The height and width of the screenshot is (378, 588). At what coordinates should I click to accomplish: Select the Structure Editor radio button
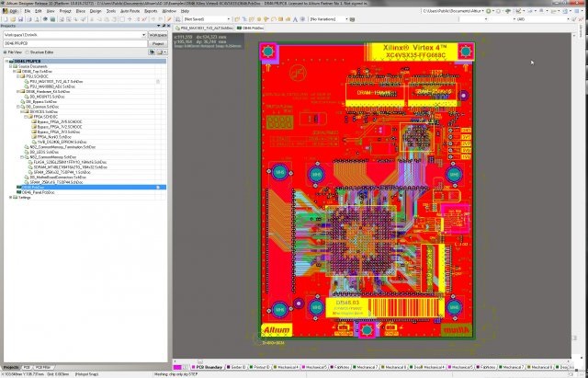pyautogui.click(x=28, y=52)
